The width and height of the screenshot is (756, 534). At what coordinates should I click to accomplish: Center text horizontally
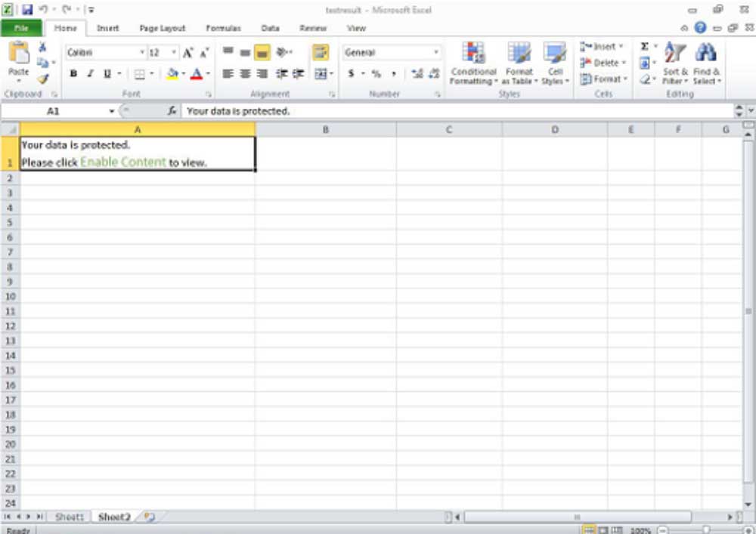click(x=245, y=74)
